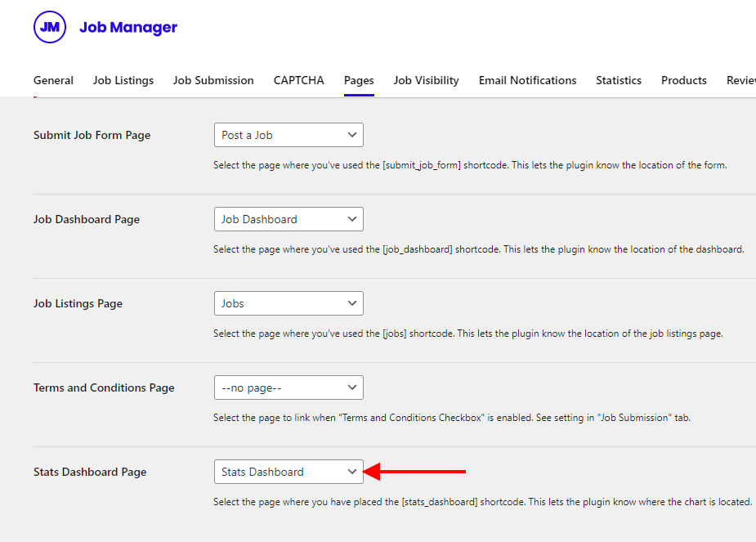Open the CAPTCHA tab
The width and height of the screenshot is (756, 542).
pyautogui.click(x=298, y=80)
